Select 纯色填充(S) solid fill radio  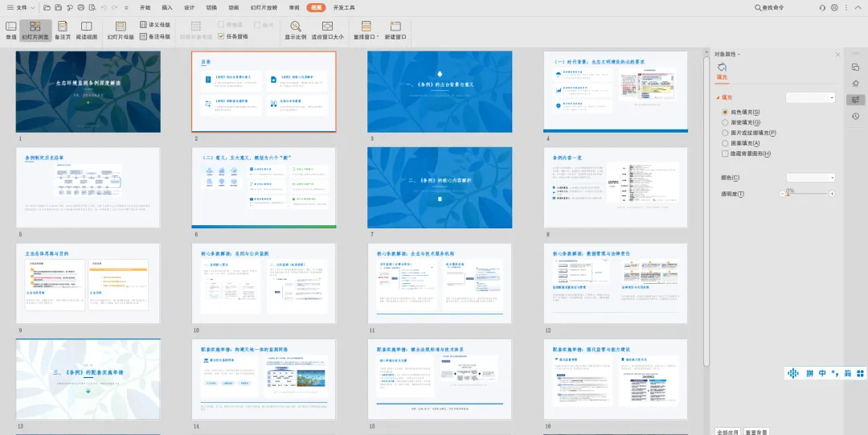(x=725, y=112)
